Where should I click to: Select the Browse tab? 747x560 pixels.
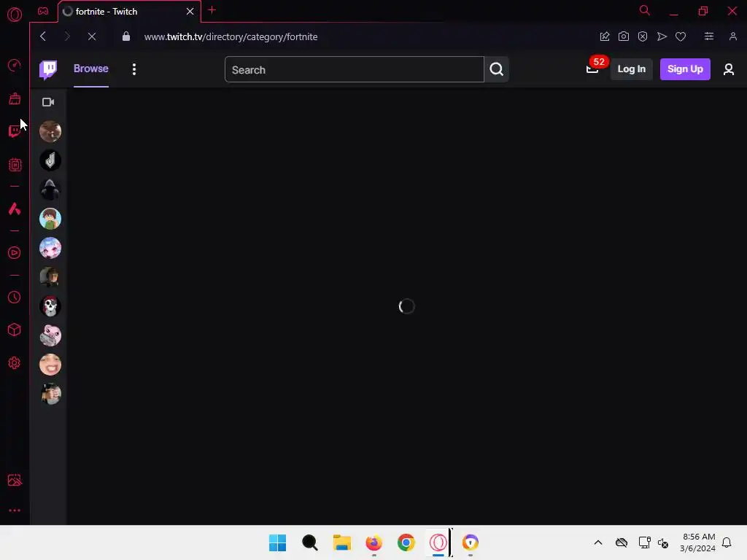91,69
